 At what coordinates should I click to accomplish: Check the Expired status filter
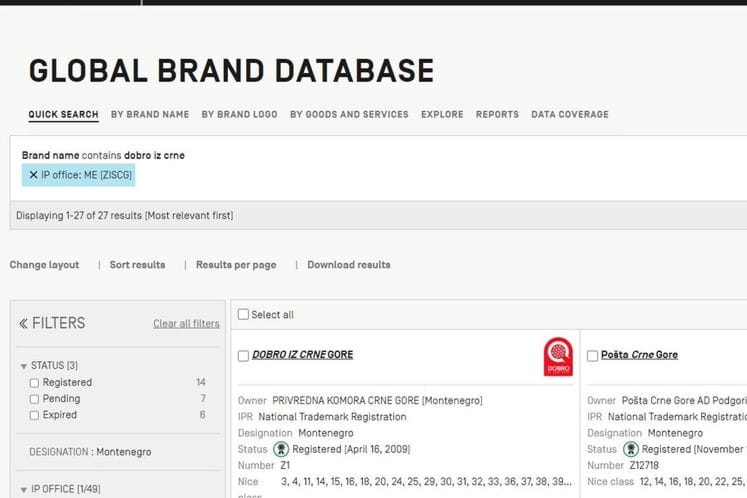[35, 415]
